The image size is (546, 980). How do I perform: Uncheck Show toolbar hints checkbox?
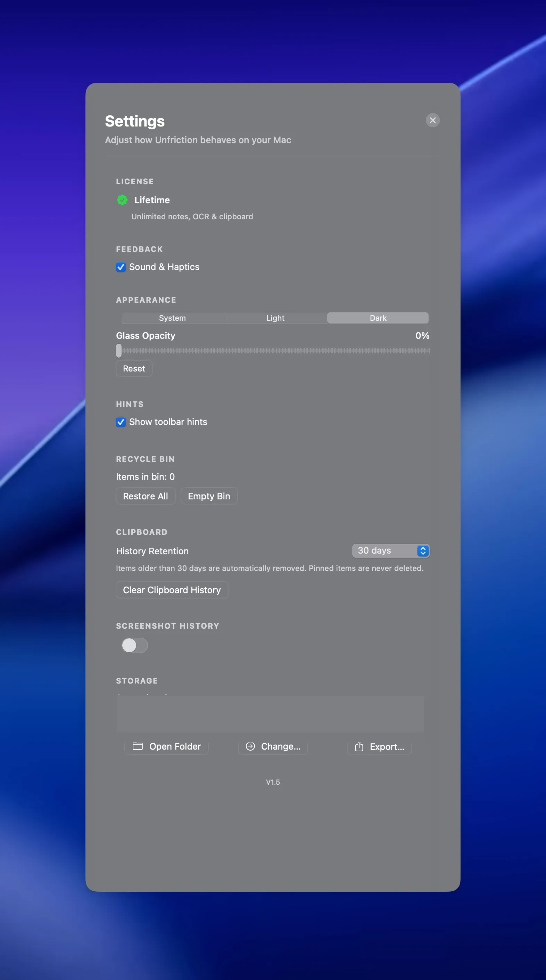tap(121, 422)
